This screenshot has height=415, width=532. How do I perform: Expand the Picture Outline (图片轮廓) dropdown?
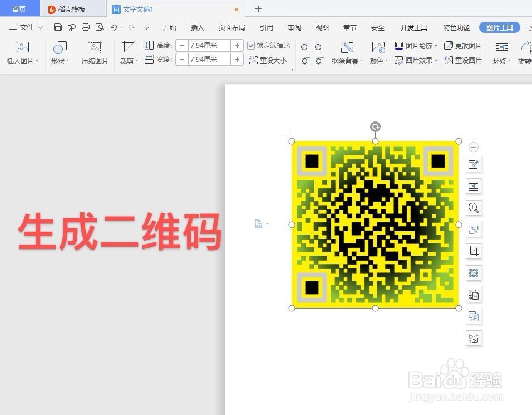coord(436,46)
